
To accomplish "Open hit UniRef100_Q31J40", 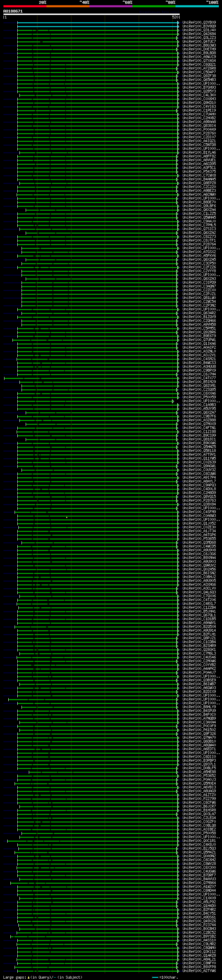I will [199, 30].
